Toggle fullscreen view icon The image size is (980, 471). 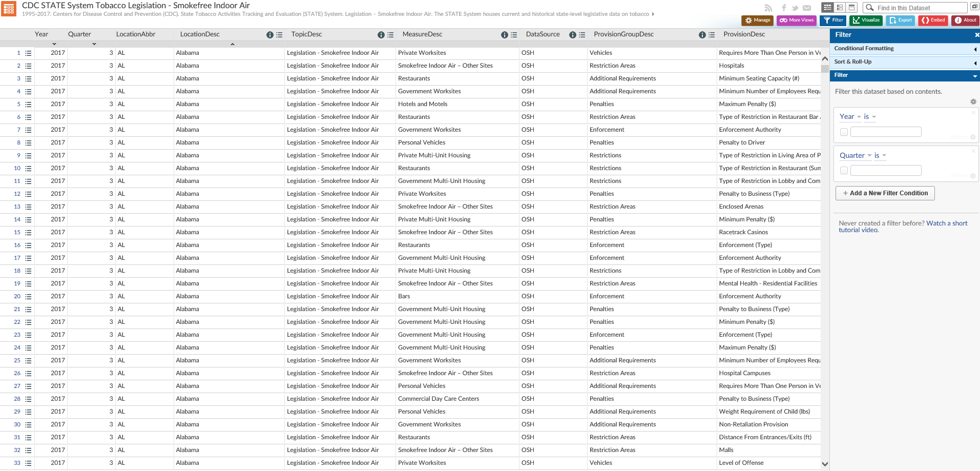(x=974, y=7)
